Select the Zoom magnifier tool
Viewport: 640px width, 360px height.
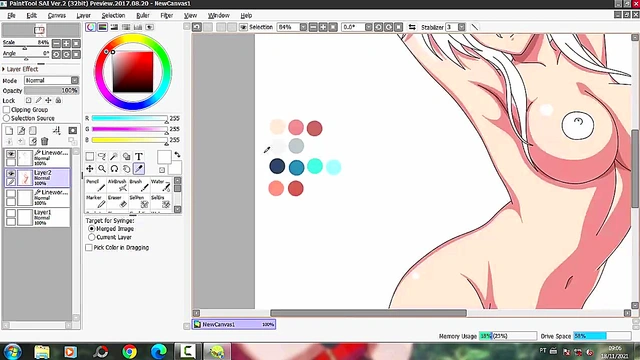102,169
